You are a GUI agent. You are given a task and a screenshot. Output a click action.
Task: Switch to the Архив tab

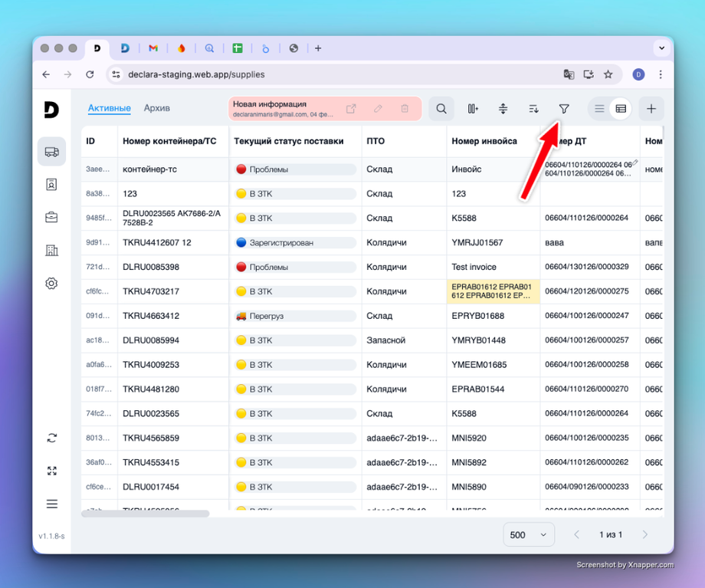(157, 108)
